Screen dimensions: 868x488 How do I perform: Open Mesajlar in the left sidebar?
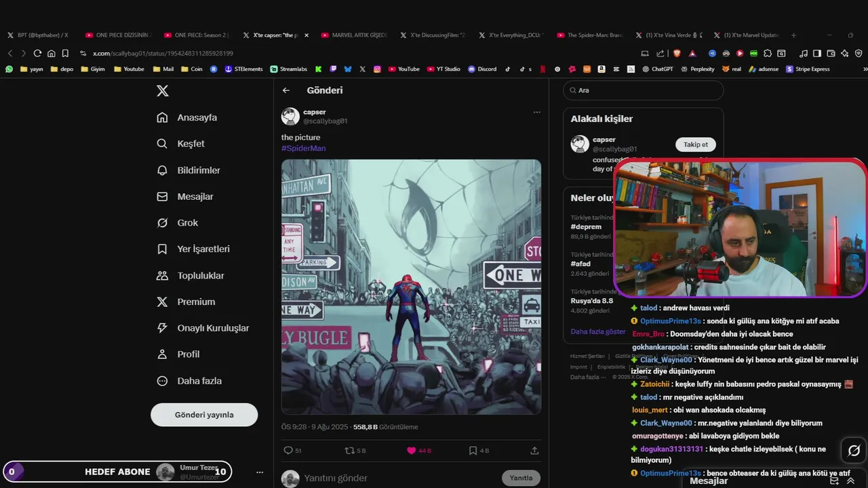click(x=185, y=197)
